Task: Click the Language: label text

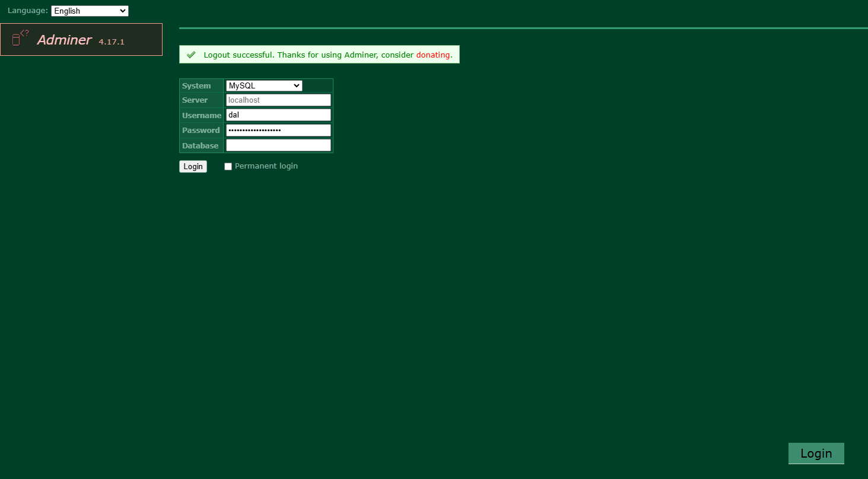Action: tap(28, 11)
